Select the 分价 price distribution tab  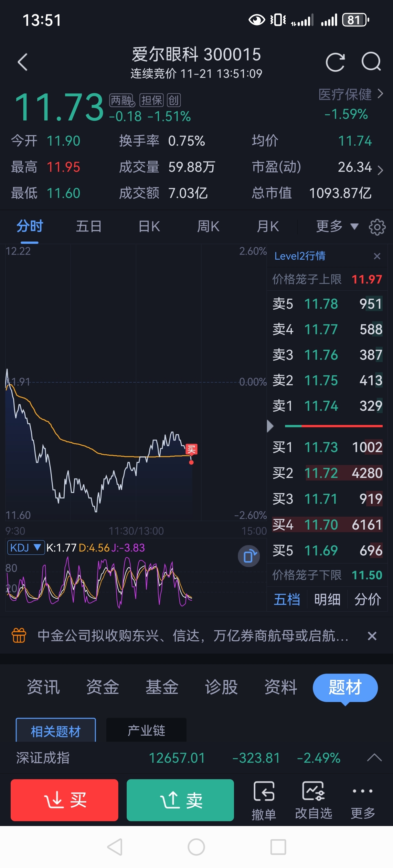click(x=368, y=600)
